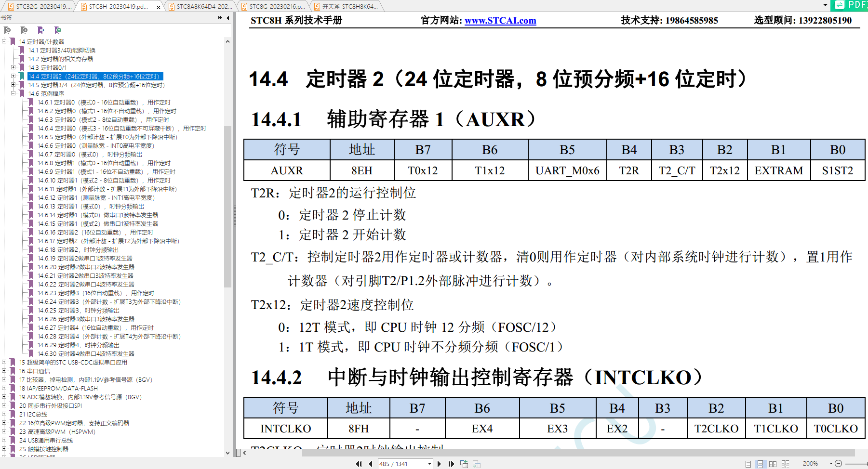Image resolution: width=868 pixels, height=469 pixels.
Task: Collapse the 14.6 范例程序 bookmark node
Action: click(13, 93)
